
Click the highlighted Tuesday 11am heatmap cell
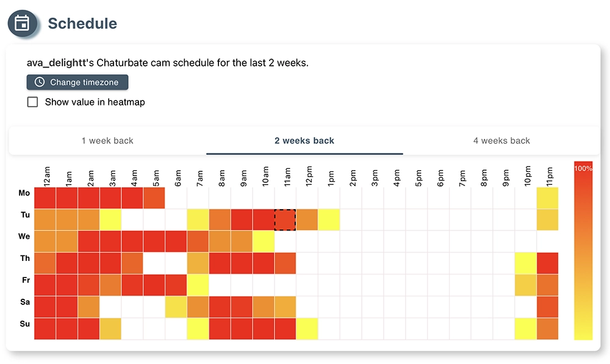pyautogui.click(x=285, y=219)
